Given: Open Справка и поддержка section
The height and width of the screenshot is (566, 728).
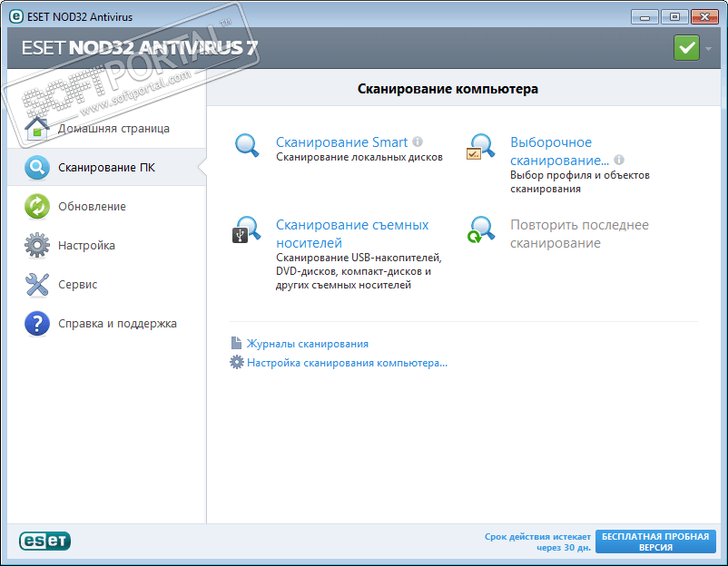Looking at the screenshot, I should pos(117,323).
